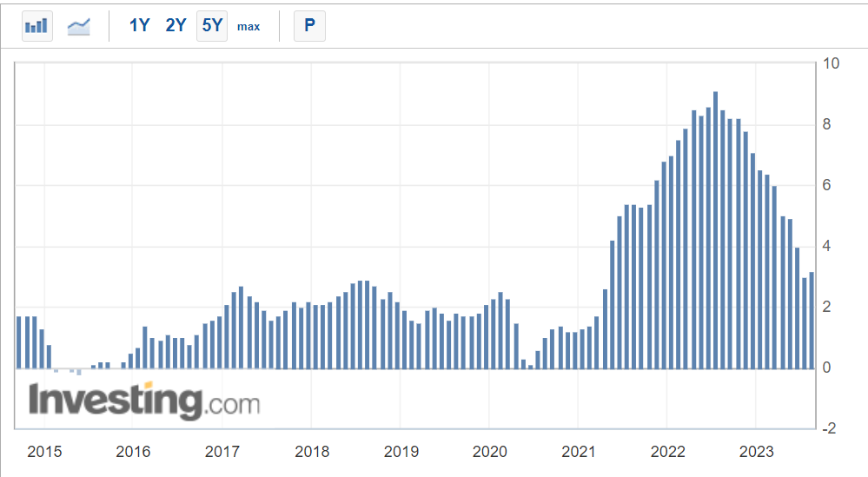This screenshot has width=868, height=477.
Task: Click the P button
Action: [309, 25]
